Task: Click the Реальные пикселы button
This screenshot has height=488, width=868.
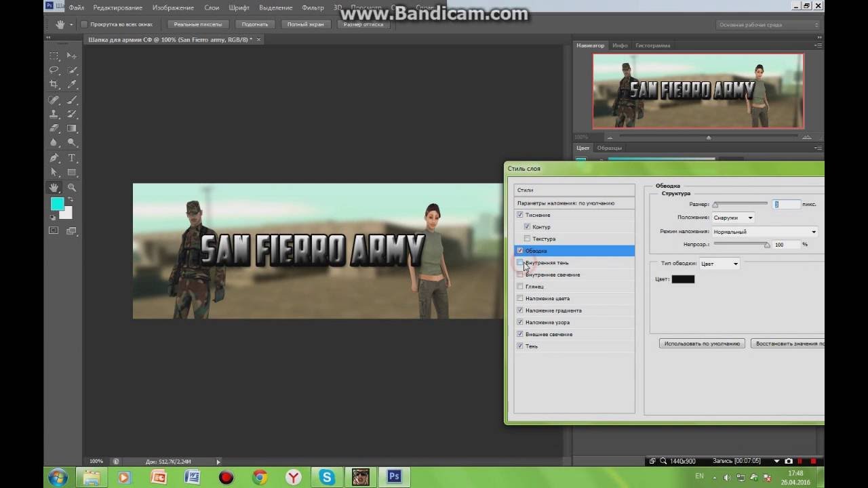Action: 197,24
